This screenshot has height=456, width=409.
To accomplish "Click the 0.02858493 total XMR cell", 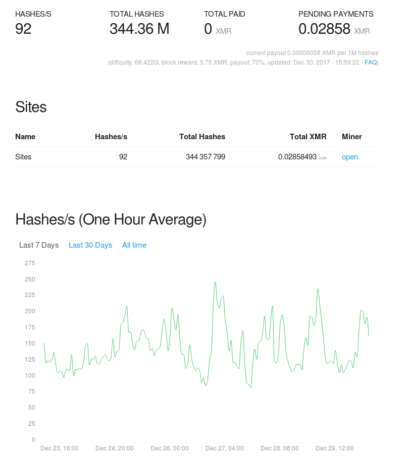I will [x=297, y=157].
